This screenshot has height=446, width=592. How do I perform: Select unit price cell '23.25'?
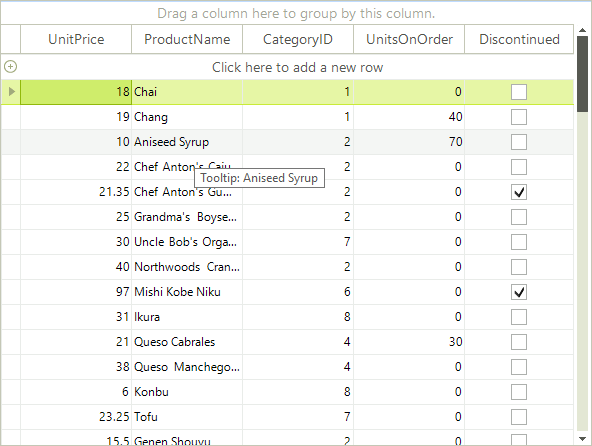coord(76,417)
